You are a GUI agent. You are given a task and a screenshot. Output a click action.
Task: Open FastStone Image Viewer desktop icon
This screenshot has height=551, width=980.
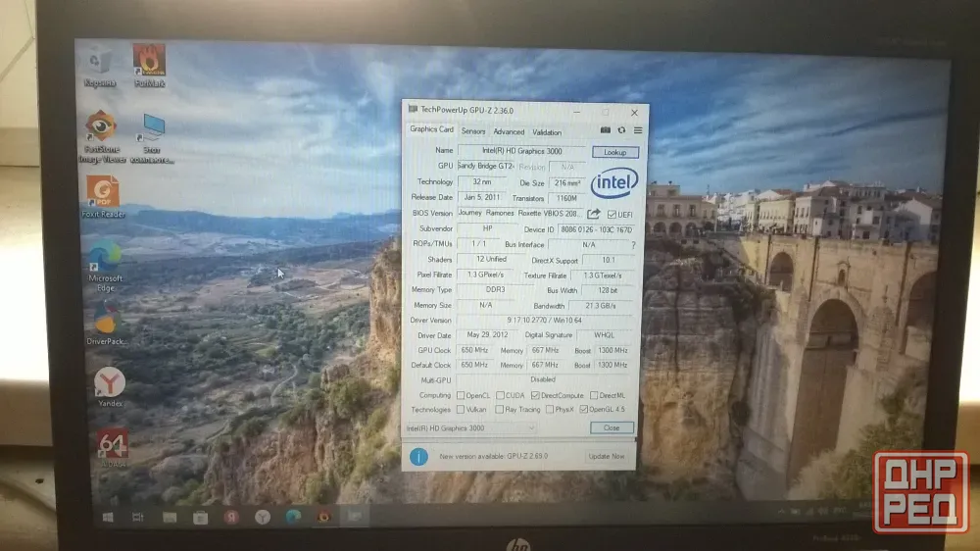(x=101, y=137)
